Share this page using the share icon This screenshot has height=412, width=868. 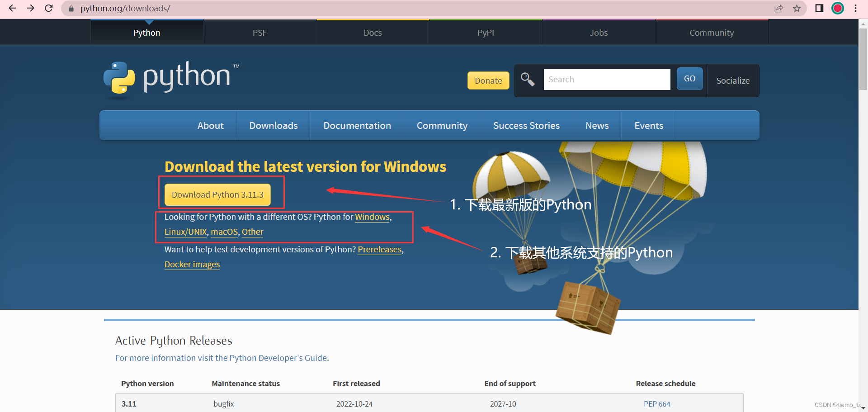coord(778,9)
